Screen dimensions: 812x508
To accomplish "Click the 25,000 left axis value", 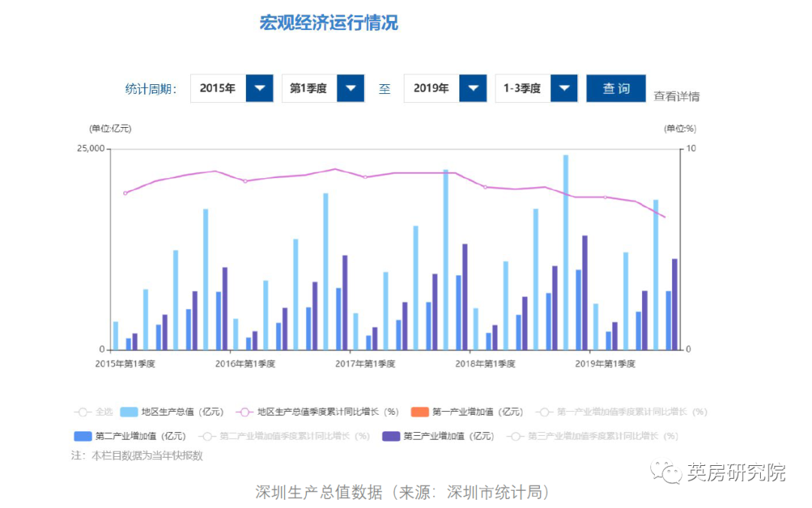I will 91,149.
